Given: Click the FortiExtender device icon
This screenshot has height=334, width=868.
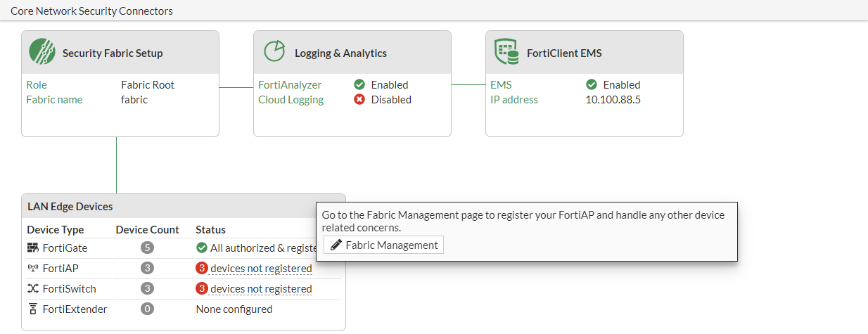Looking at the screenshot, I should click(32, 309).
